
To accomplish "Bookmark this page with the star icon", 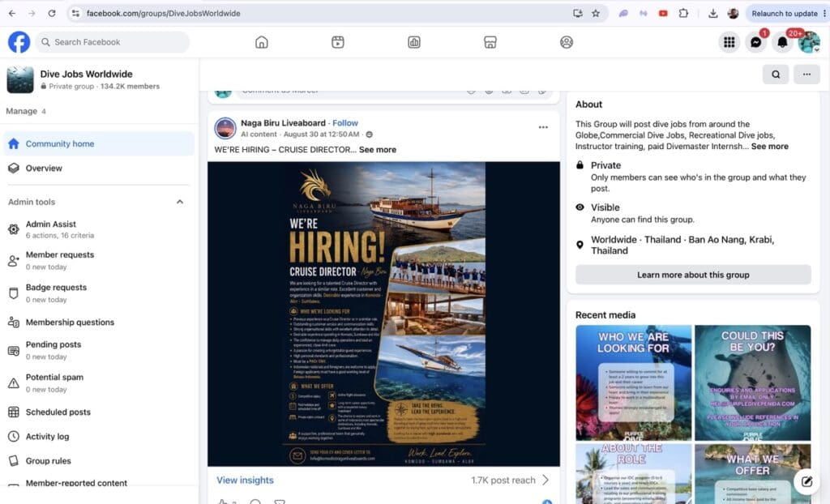I will [596, 13].
